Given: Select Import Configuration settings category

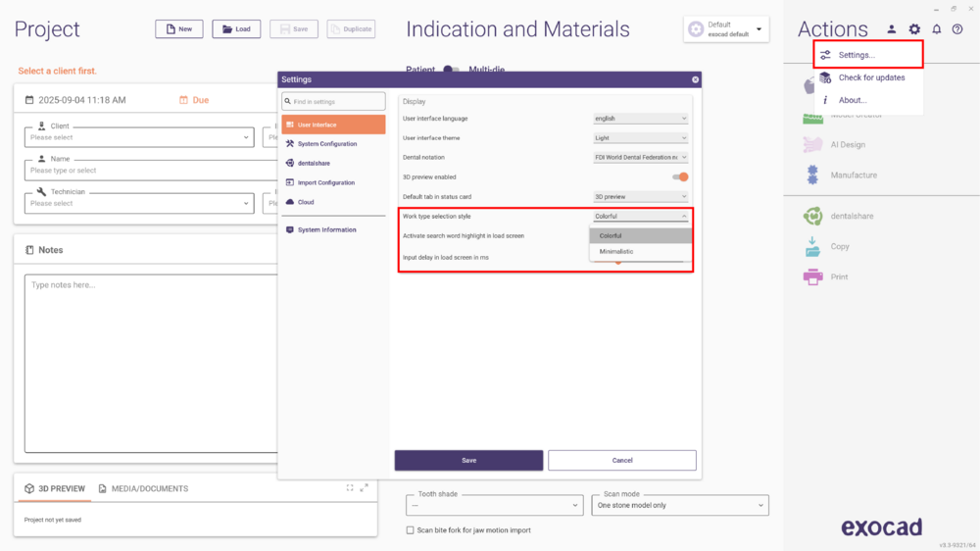Looking at the screenshot, I should pos(334,182).
